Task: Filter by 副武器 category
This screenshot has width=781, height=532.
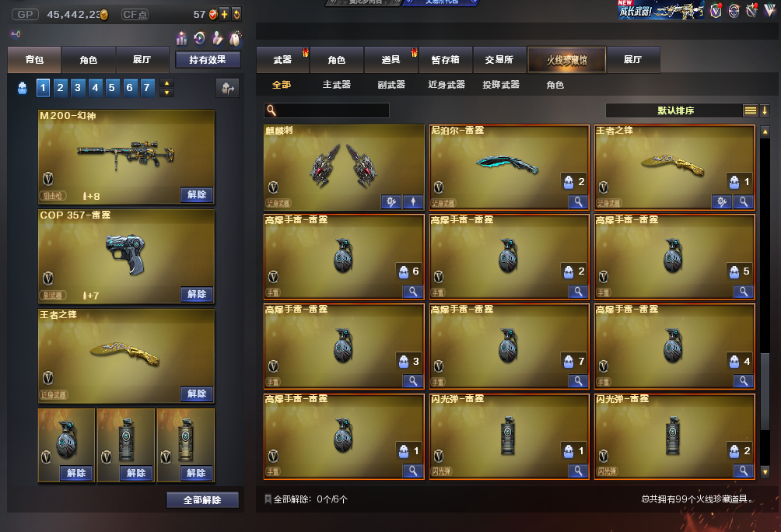Action: pos(391,85)
